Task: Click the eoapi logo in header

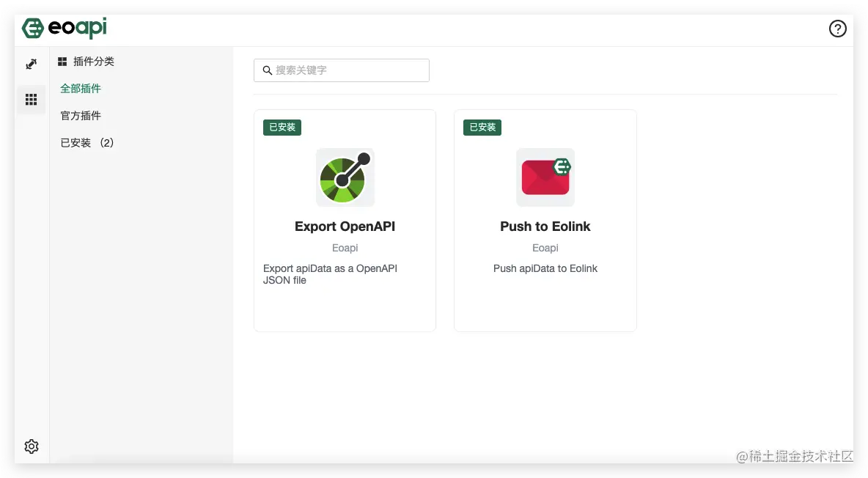Action: click(65, 28)
